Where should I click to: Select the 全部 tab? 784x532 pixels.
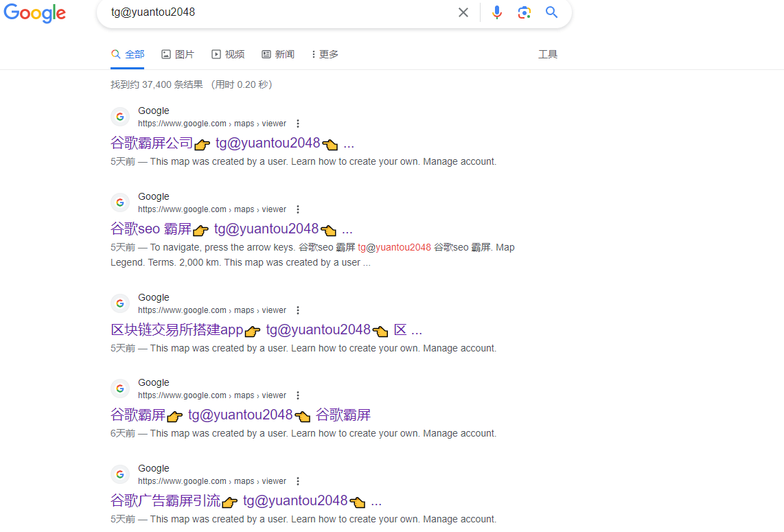[x=128, y=54]
